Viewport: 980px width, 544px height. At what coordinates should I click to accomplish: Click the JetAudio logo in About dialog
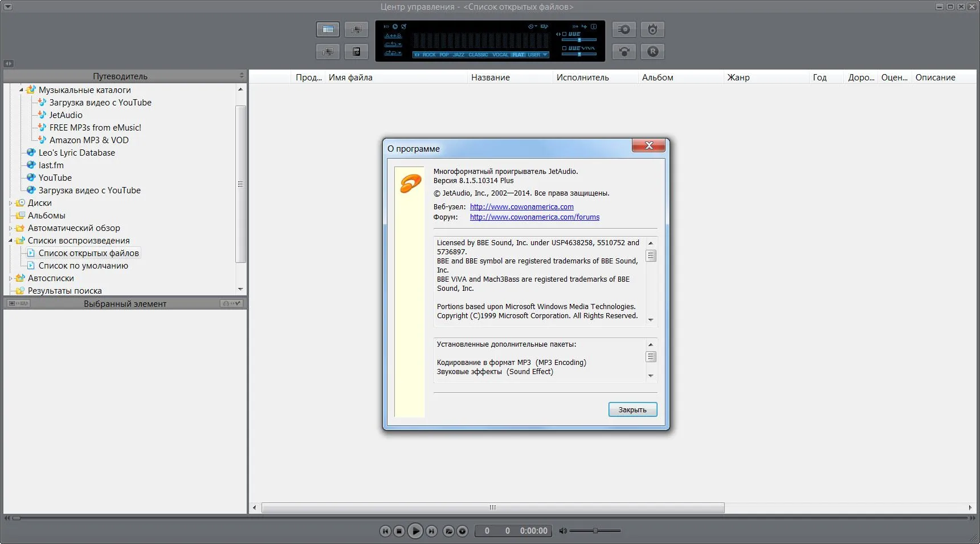coord(410,184)
